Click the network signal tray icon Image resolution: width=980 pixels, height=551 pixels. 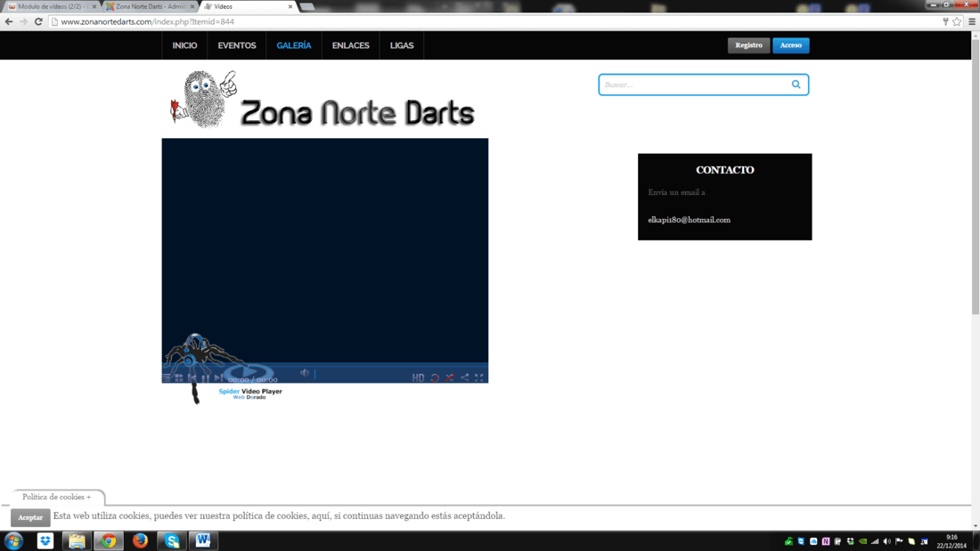pyautogui.click(x=874, y=541)
